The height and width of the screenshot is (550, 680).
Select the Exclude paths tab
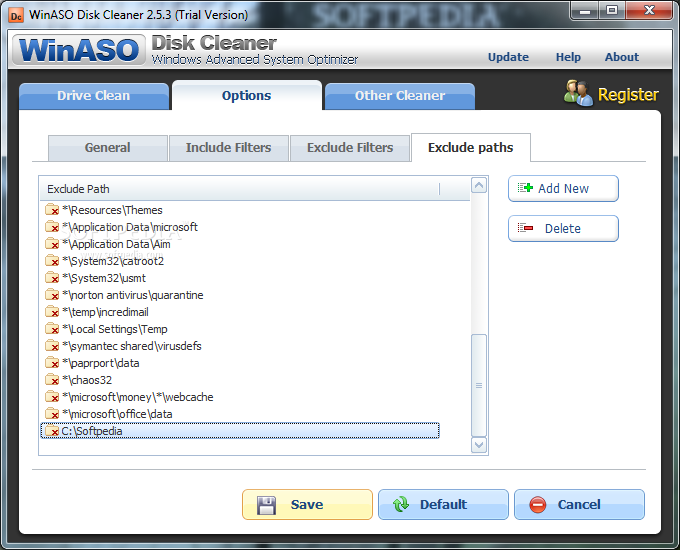coord(471,147)
